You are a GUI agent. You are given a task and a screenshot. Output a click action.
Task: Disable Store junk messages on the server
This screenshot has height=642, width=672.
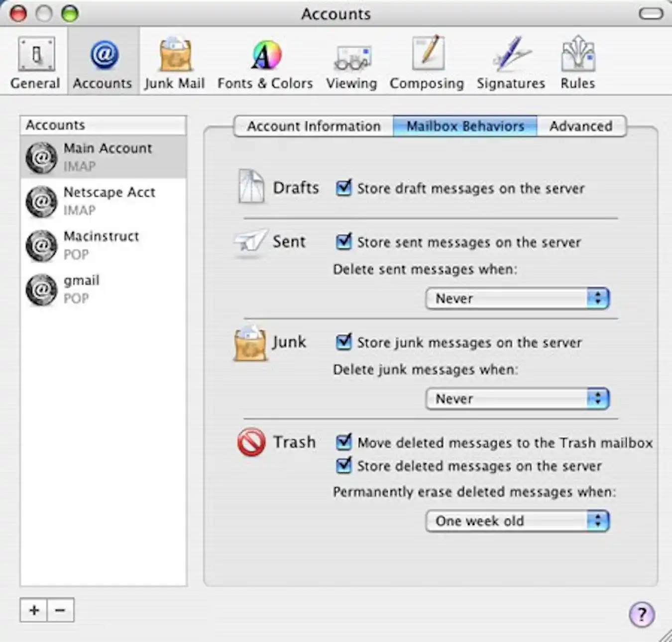tap(344, 342)
